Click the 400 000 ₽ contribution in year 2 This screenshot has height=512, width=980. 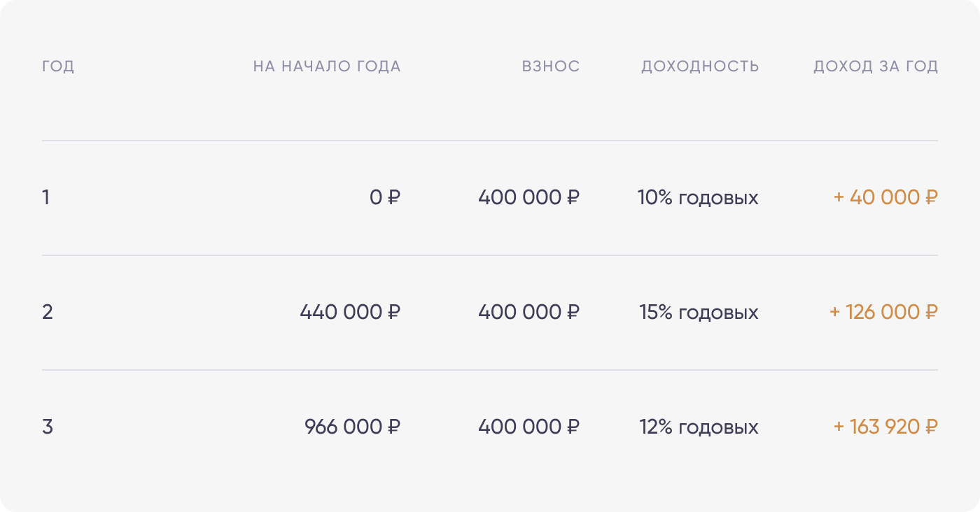point(529,312)
